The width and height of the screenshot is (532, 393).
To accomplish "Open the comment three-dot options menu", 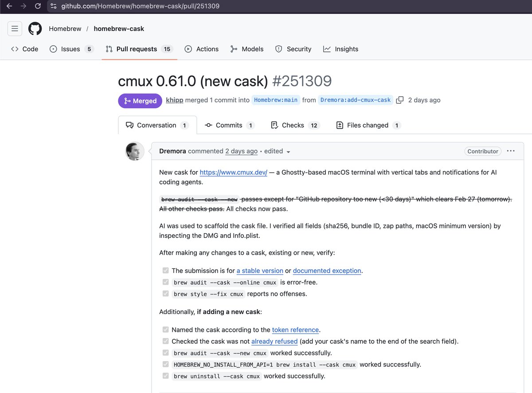I will [x=511, y=151].
